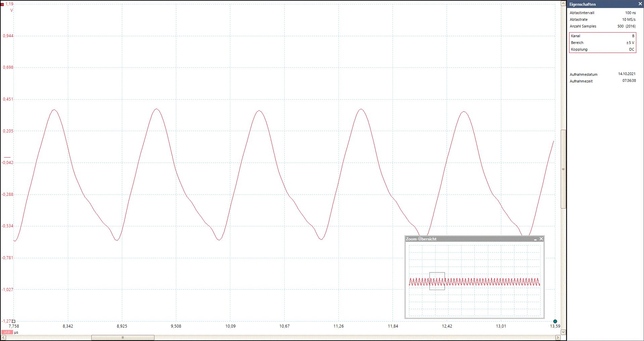Select the Kopplung DC row
Viewport: 644px width, 341px height.
[603, 49]
